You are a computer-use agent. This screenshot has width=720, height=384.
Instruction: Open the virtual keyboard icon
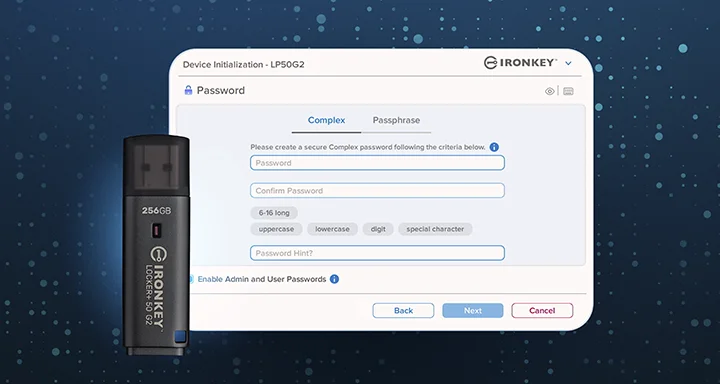tap(568, 91)
